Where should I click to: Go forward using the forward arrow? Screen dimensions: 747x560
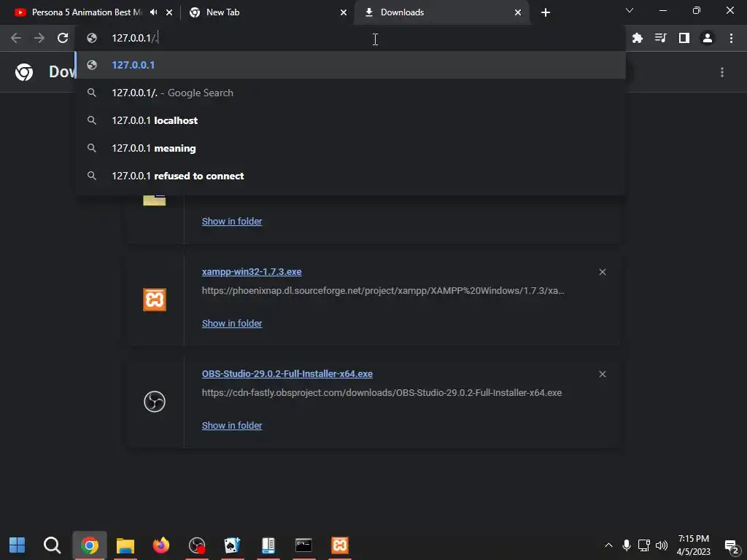pos(39,38)
